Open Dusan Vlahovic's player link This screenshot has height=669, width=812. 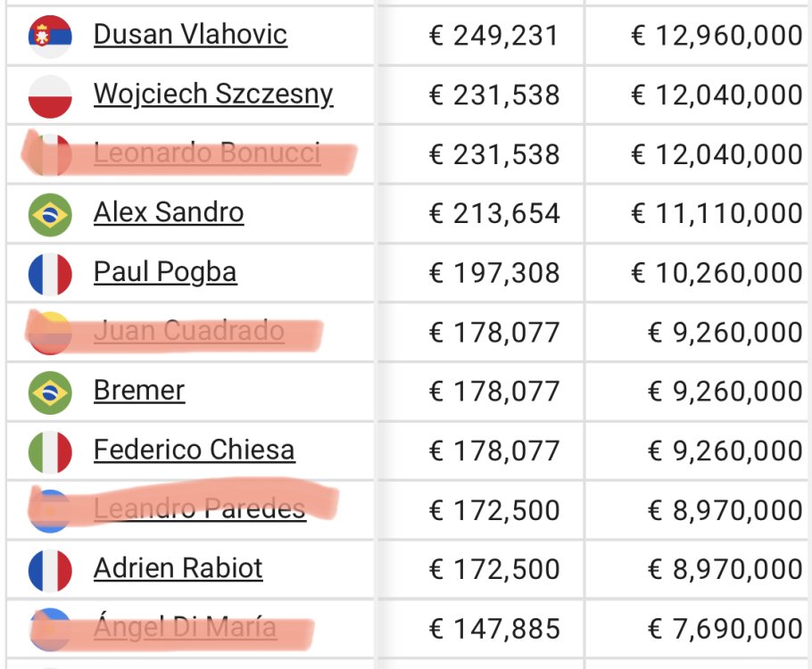190,35
